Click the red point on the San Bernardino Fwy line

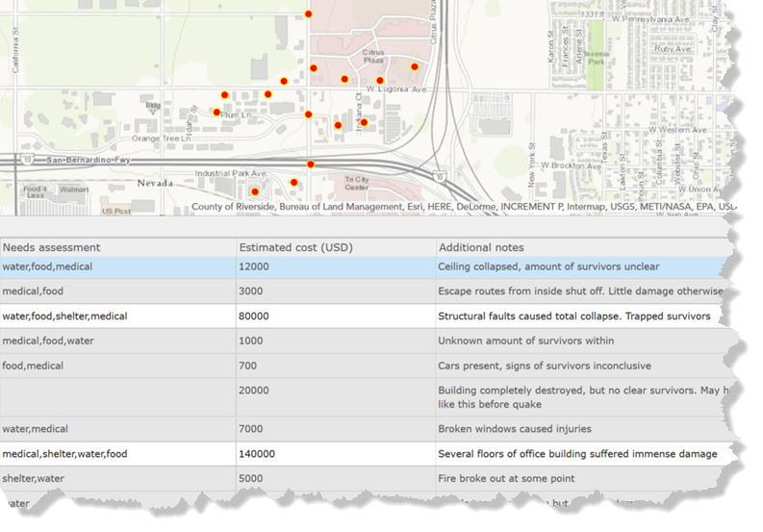coord(311,165)
